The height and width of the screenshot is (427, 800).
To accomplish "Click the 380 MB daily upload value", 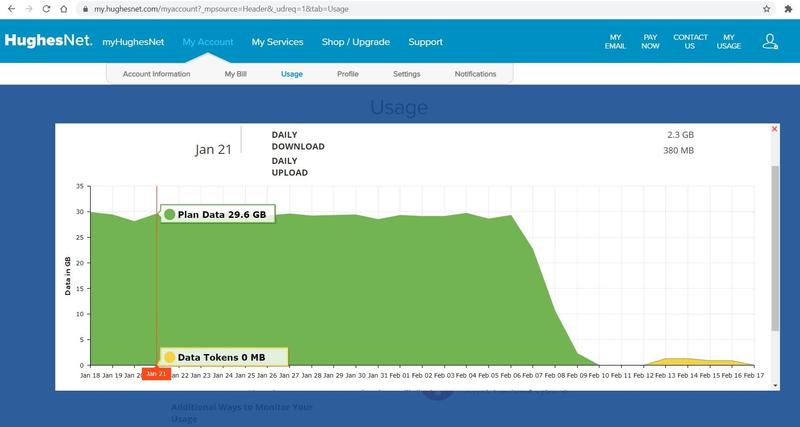I will click(x=678, y=150).
